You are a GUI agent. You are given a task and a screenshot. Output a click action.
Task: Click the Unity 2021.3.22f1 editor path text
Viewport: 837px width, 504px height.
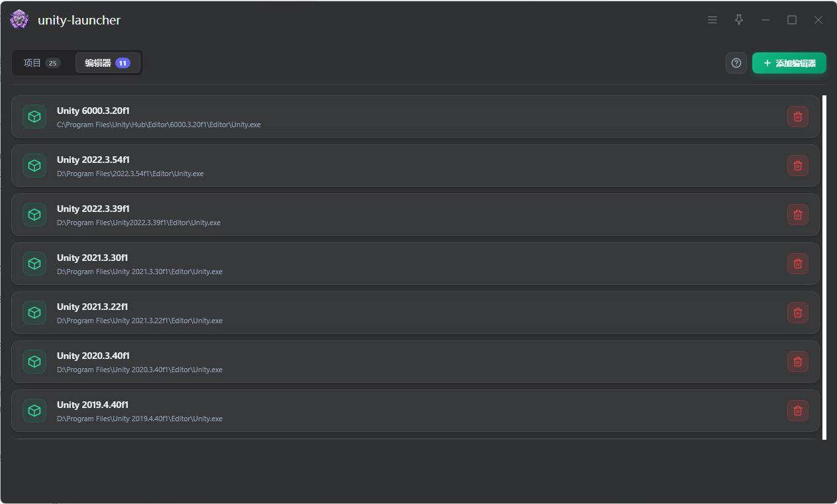coord(140,321)
